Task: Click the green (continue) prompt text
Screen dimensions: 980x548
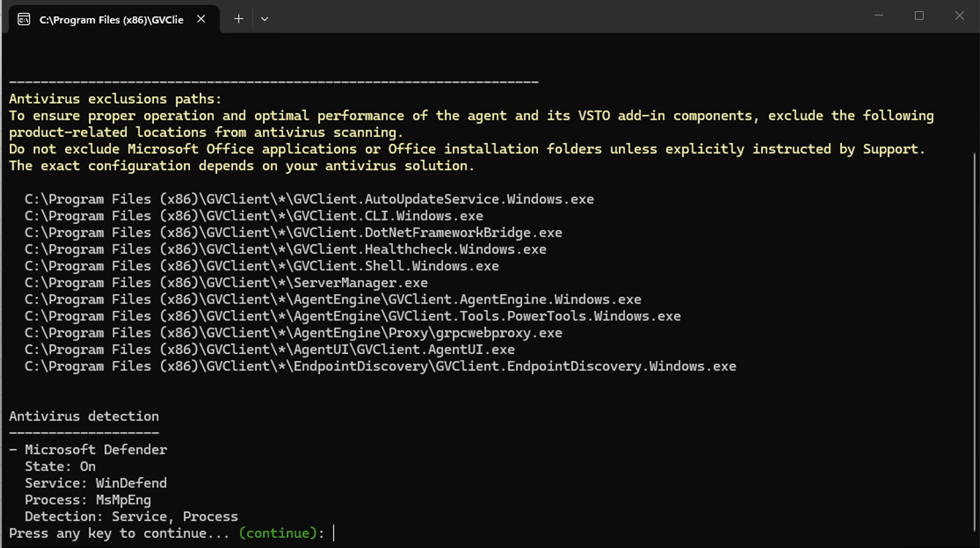Action: tap(278, 533)
